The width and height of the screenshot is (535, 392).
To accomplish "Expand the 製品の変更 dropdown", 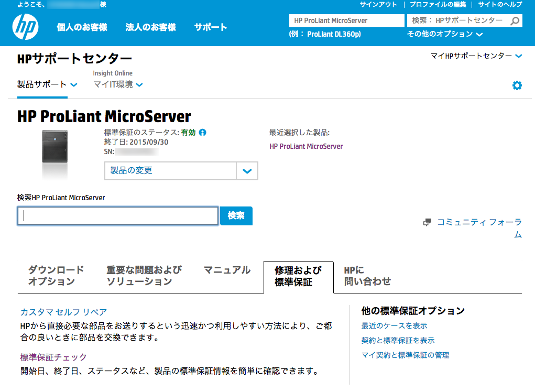I will tap(247, 171).
